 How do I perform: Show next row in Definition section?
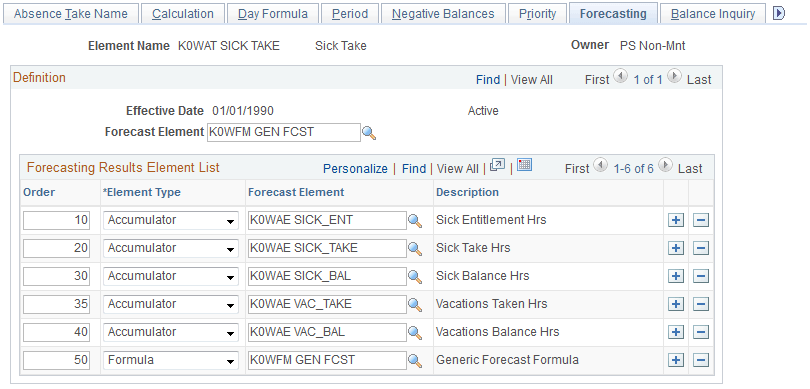click(x=674, y=77)
